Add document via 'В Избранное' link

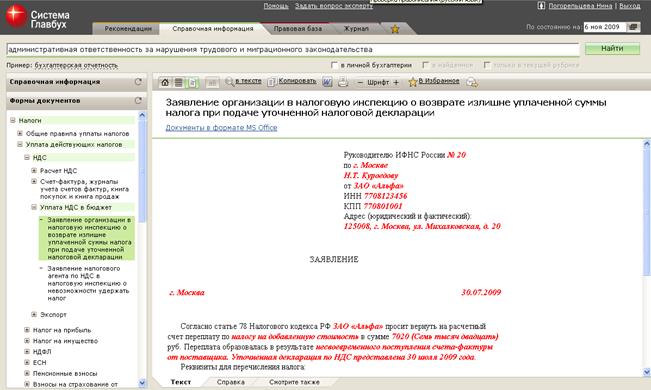coord(439,81)
